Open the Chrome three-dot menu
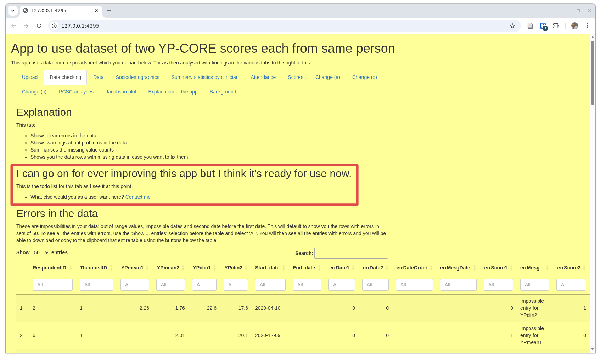Image resolution: width=601 pixels, height=364 pixels. (587, 26)
